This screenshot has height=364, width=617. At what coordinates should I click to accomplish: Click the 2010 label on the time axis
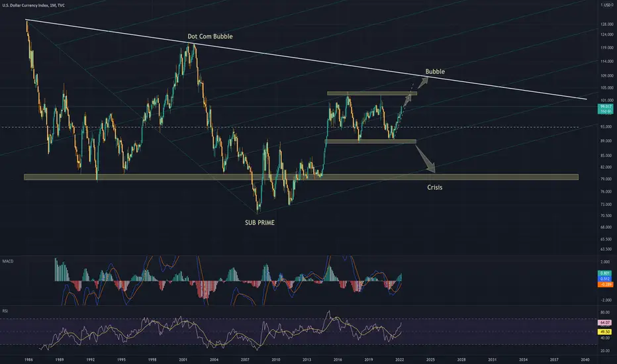pyautogui.click(x=276, y=359)
